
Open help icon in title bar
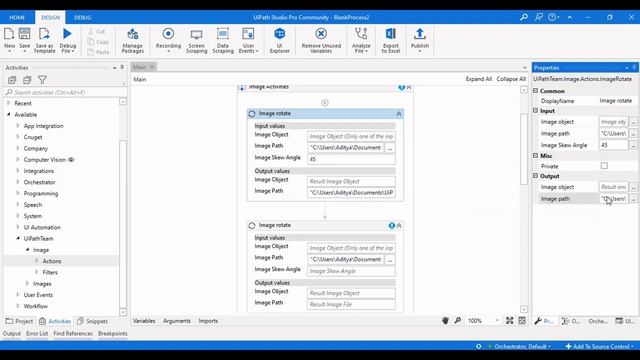click(x=553, y=17)
